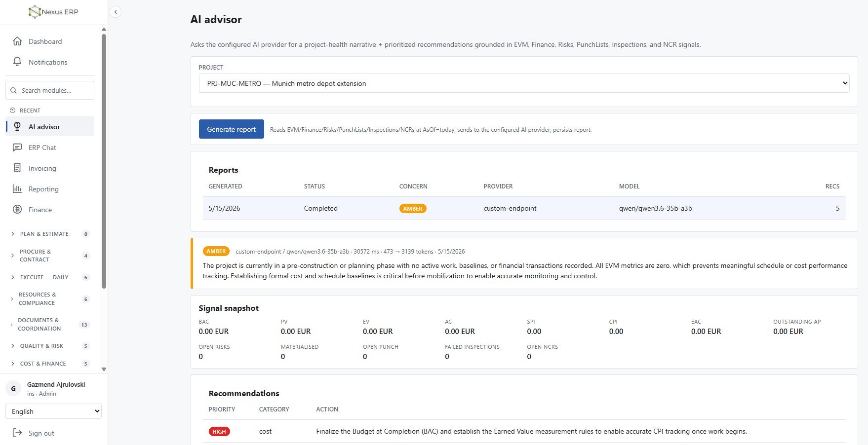Image resolution: width=868 pixels, height=445 pixels.
Task: Navigate to the Invoicing module
Action: [50, 168]
